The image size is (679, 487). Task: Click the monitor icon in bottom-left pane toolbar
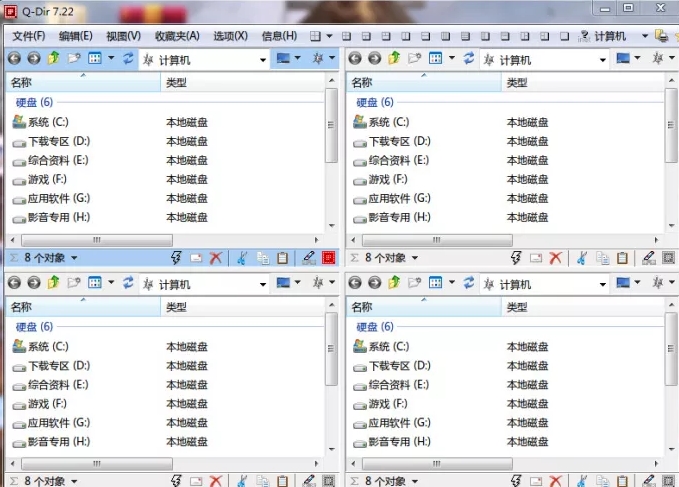(x=283, y=283)
